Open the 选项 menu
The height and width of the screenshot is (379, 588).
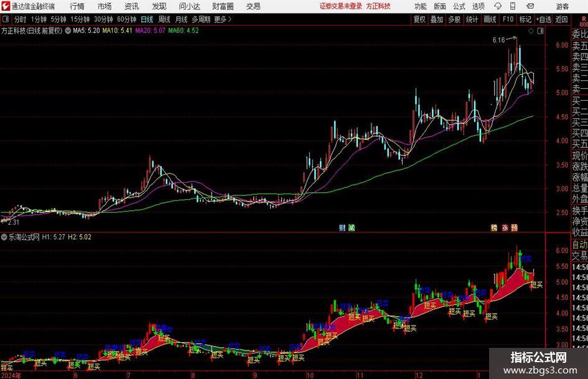pos(478,6)
